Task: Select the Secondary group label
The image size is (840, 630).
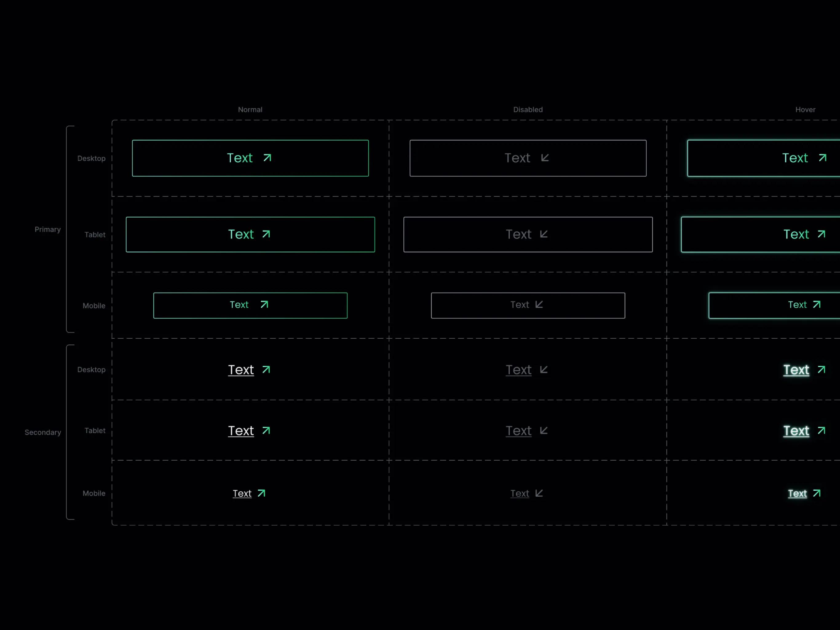Action: (42, 432)
